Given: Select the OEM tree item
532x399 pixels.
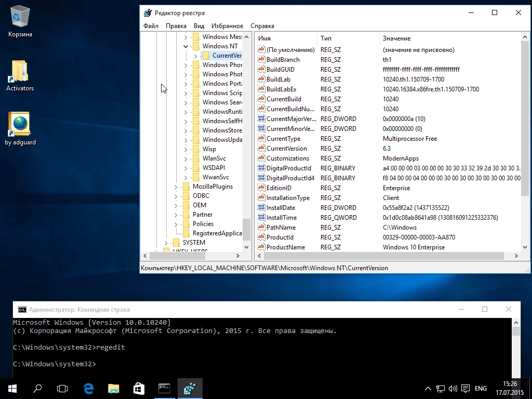Looking at the screenshot, I should click(x=199, y=205).
